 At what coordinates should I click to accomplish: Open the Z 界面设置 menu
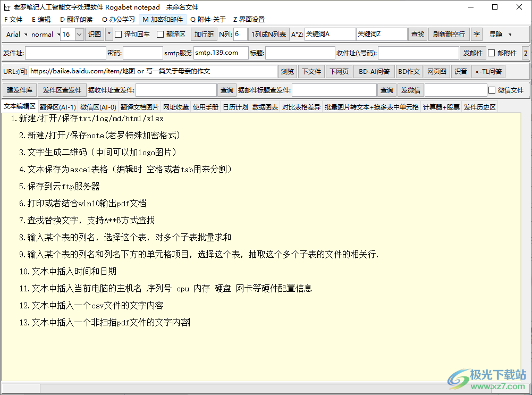click(249, 19)
